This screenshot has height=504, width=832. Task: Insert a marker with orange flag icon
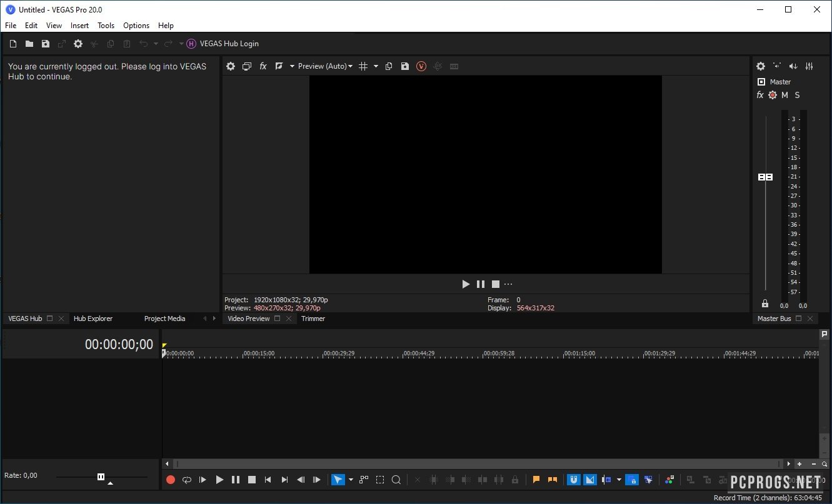(x=536, y=480)
